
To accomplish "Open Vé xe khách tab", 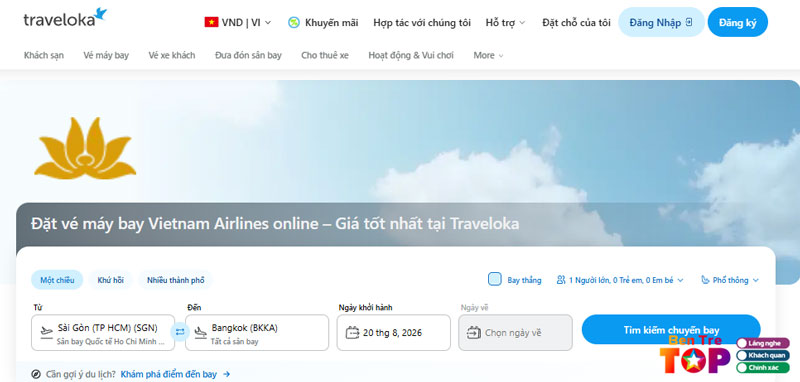I will pos(172,55).
